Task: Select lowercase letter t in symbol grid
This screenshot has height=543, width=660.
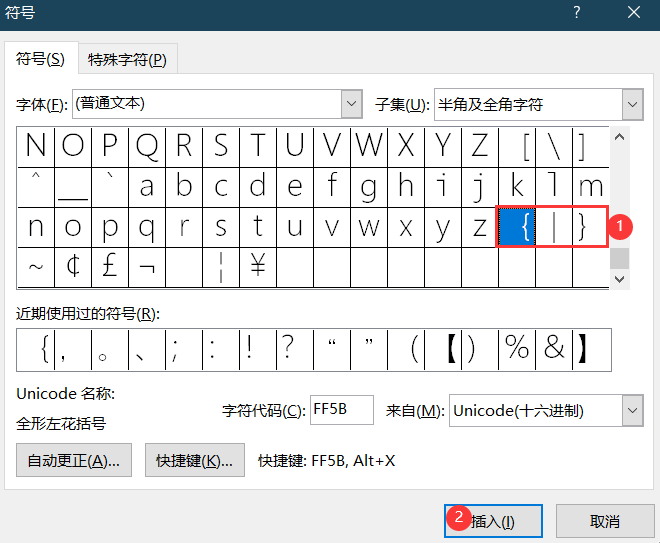Action: pyautogui.click(x=258, y=227)
